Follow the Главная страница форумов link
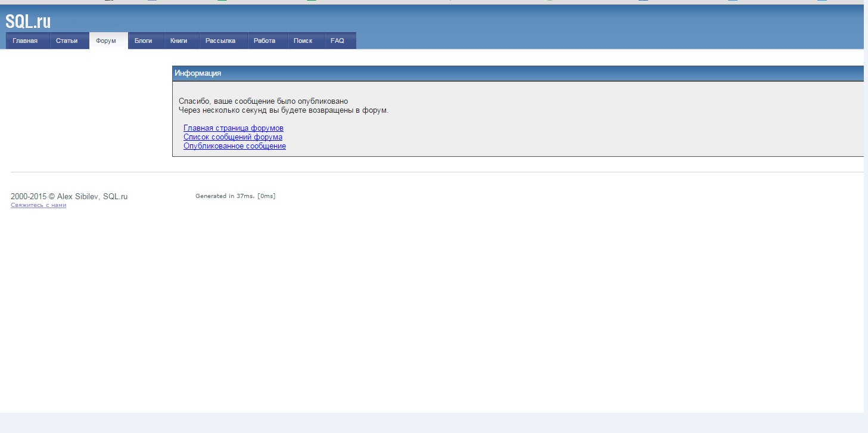 coord(234,128)
